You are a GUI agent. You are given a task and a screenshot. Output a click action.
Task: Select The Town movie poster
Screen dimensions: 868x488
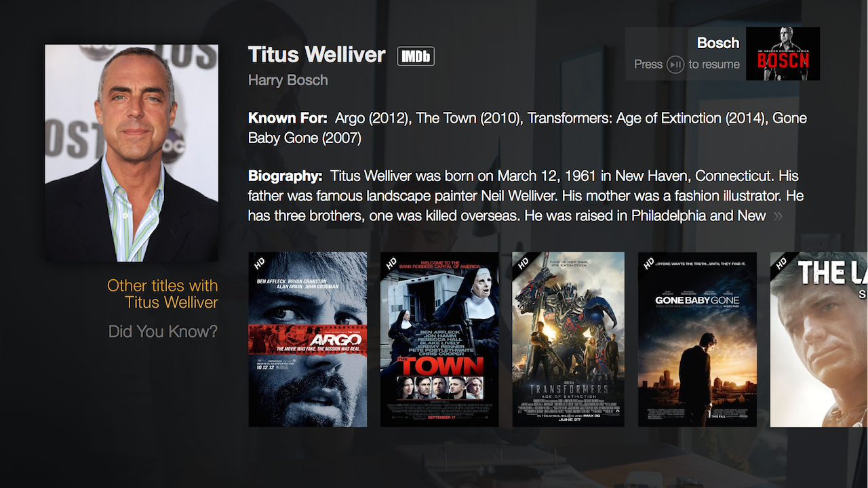click(x=439, y=340)
